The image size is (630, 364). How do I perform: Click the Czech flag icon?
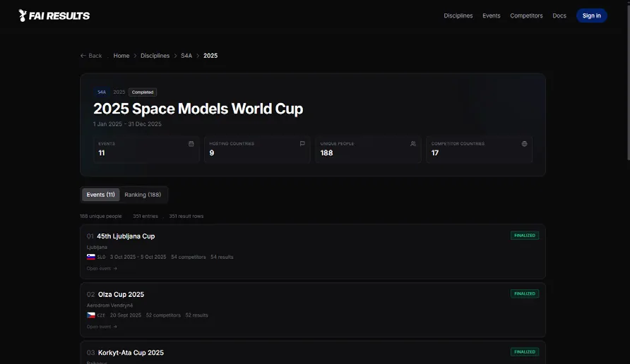(x=91, y=315)
